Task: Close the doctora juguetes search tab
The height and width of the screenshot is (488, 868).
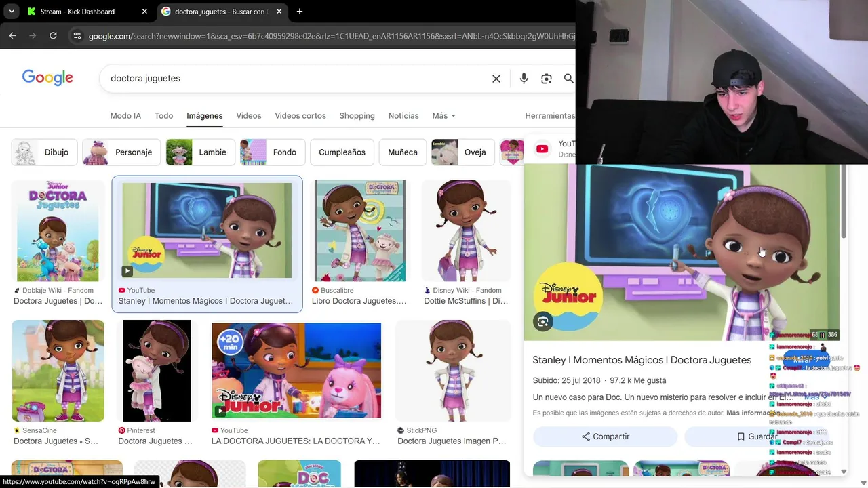Action: [280, 12]
